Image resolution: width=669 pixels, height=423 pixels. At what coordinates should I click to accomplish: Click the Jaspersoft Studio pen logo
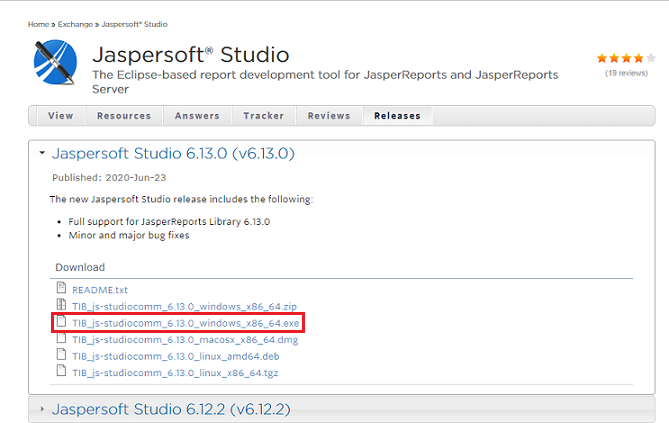55,62
